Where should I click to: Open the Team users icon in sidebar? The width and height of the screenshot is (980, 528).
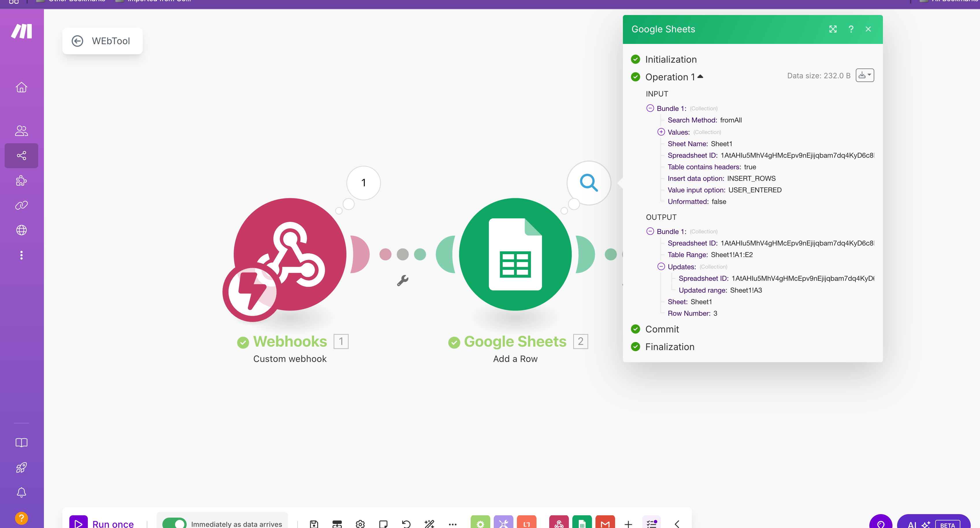point(21,131)
